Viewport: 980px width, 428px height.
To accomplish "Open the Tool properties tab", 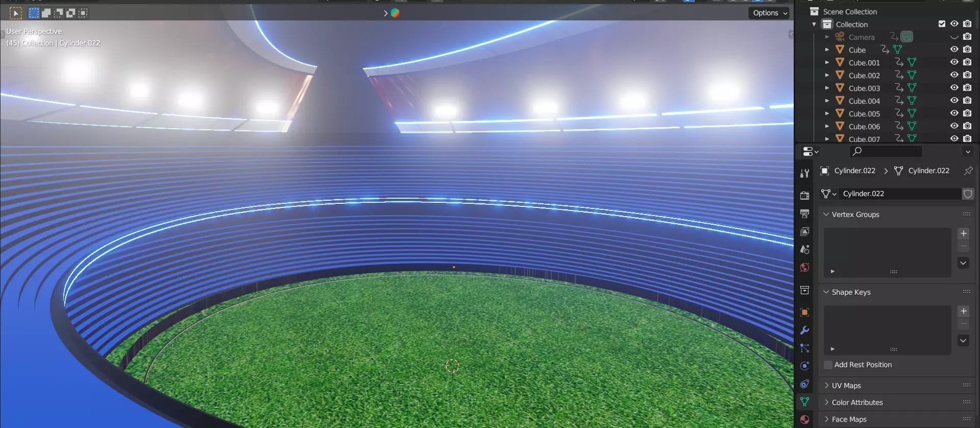I will pos(805,173).
